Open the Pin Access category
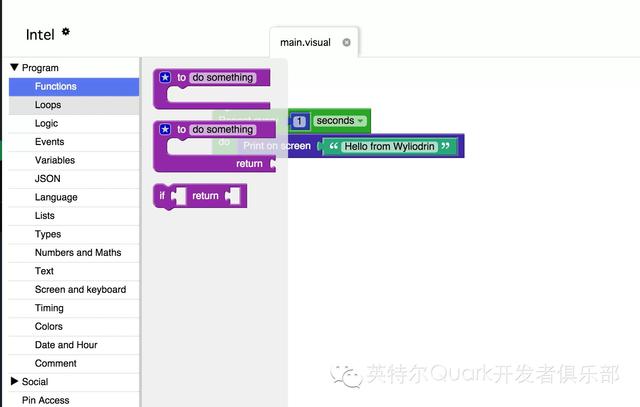The height and width of the screenshot is (407, 640). pos(74,400)
